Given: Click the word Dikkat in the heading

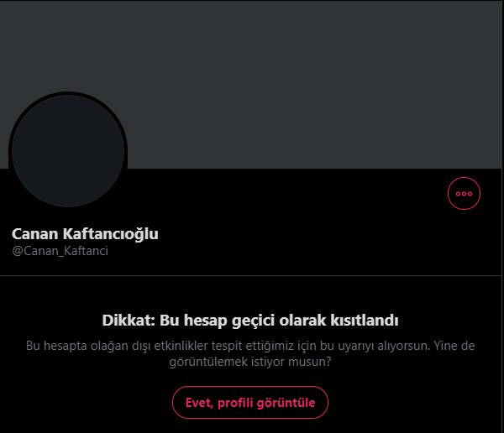Looking at the screenshot, I should point(129,321).
